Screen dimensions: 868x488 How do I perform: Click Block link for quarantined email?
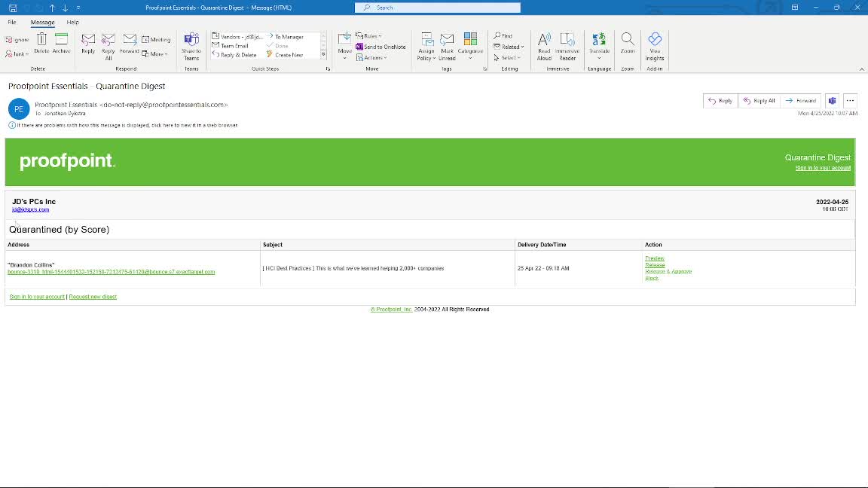coord(652,279)
